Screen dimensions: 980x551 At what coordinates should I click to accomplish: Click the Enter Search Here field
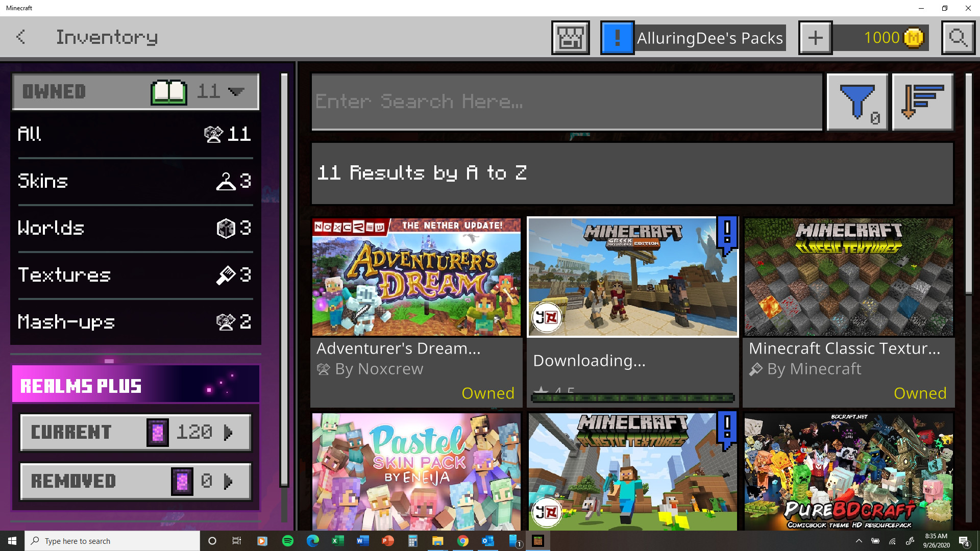point(567,102)
